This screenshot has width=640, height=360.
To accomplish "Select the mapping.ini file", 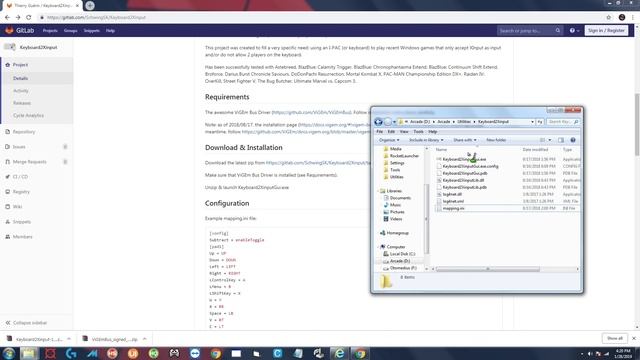I will (453, 208).
